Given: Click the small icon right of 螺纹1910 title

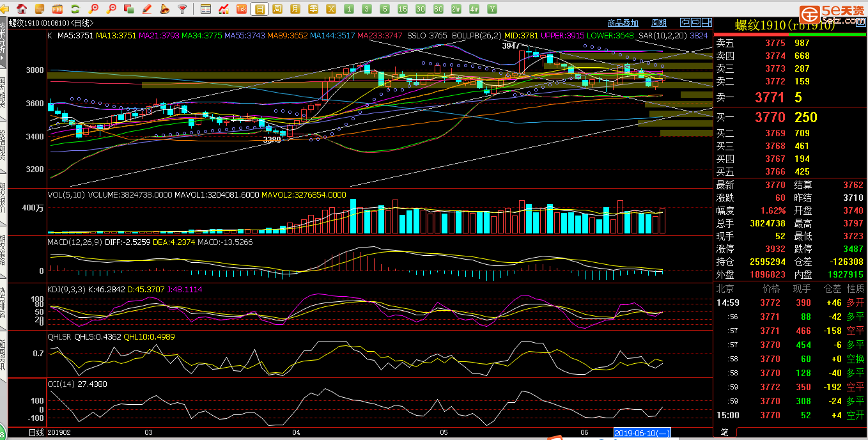Looking at the screenshot, I should tap(860, 22).
